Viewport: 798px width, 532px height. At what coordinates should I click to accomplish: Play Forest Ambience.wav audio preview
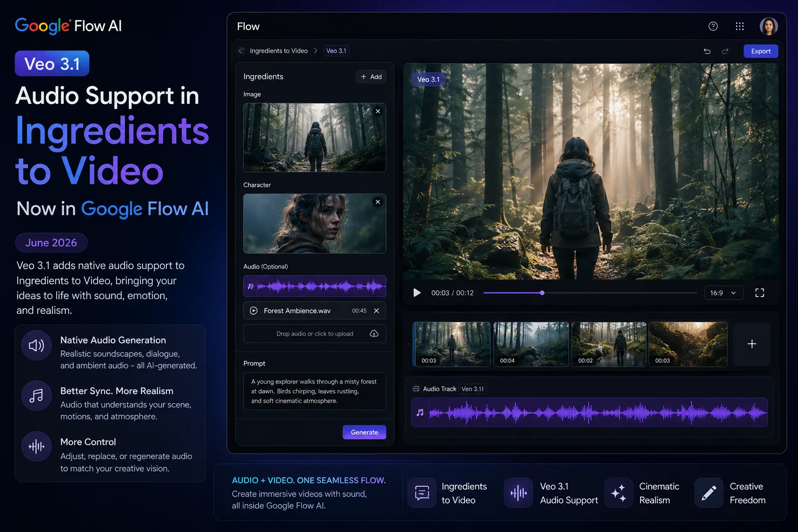coord(254,311)
